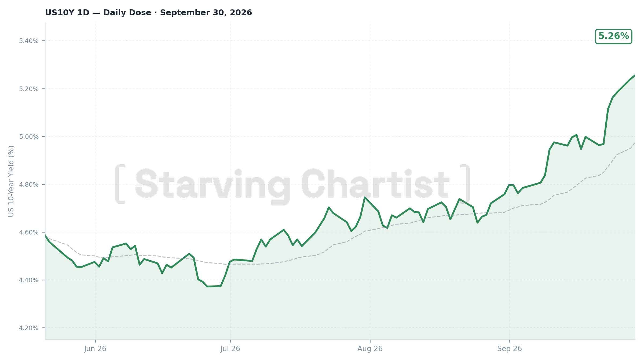Click the yield line's lowest trough before Jul 26
Image resolution: width=644 pixels, height=361 pixels.
click(x=207, y=287)
